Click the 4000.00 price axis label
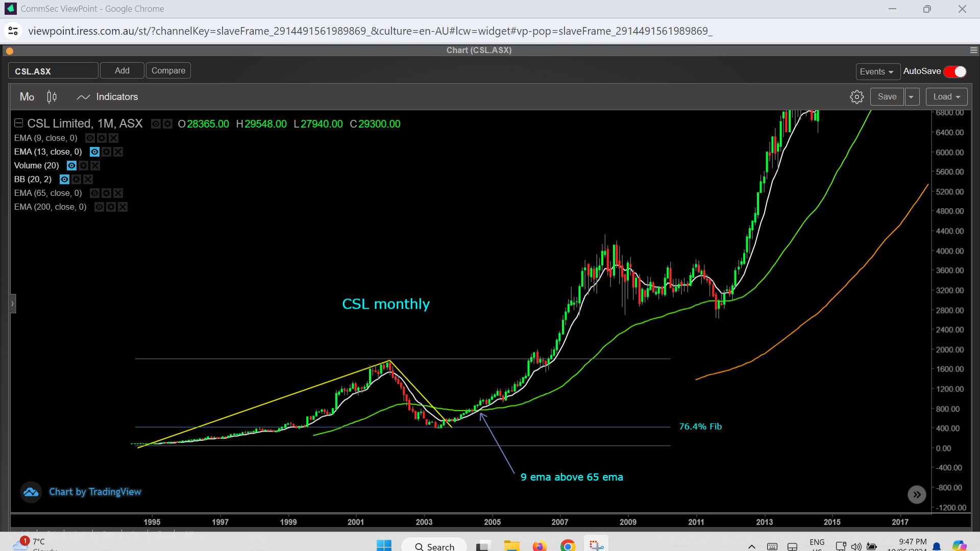The width and height of the screenshot is (980, 551). click(x=950, y=251)
